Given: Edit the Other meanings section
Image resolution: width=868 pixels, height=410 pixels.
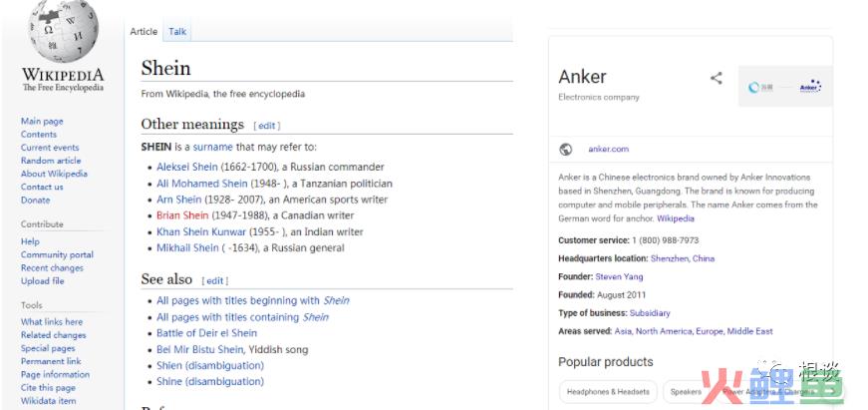Looking at the screenshot, I should 267,126.
